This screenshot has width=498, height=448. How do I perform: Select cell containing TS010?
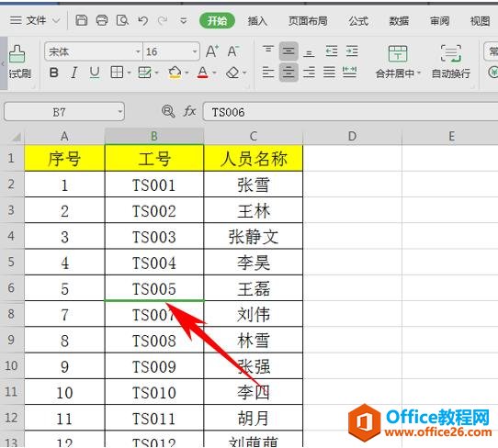point(154,392)
